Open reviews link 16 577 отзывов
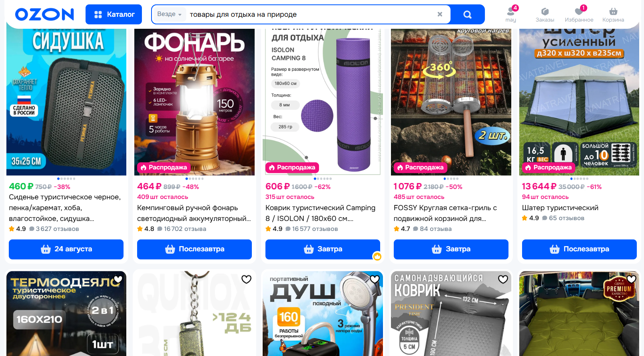644x356 pixels. click(312, 229)
